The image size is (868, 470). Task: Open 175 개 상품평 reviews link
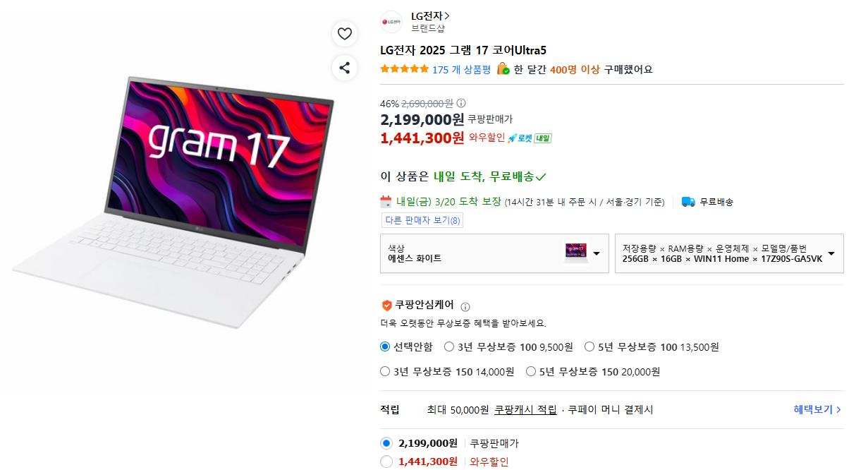[461, 69]
